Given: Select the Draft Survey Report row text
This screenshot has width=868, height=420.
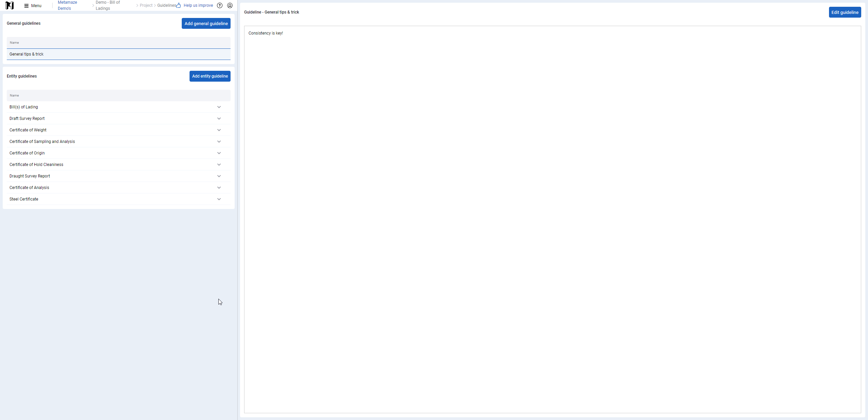Looking at the screenshot, I should pos(27,119).
